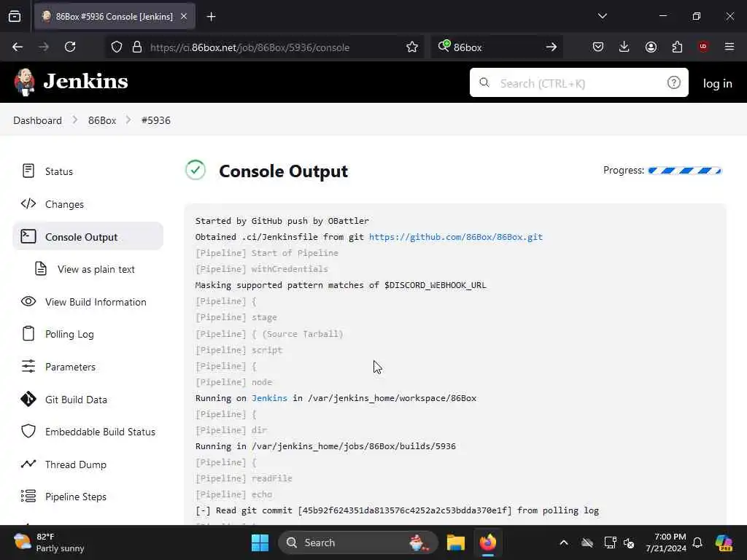The width and height of the screenshot is (747, 560).
Task: Click the log in link
Action: 717,83
